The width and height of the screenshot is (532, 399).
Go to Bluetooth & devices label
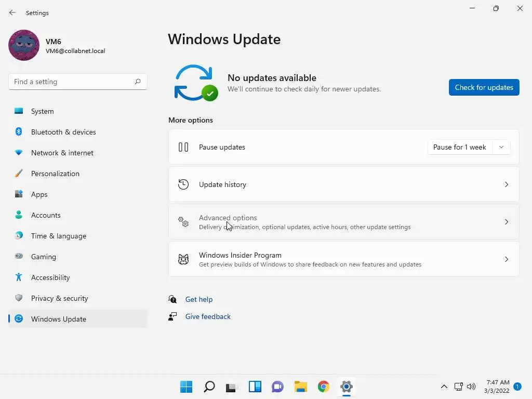[63, 132]
